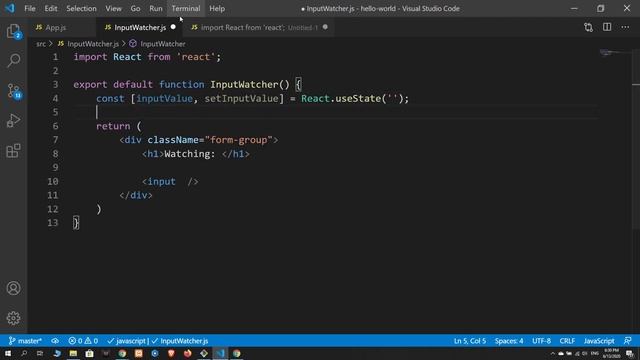Close Untitled-1 tab via unsaved dot
This screenshot has width=640, height=360.
[x=325, y=27]
